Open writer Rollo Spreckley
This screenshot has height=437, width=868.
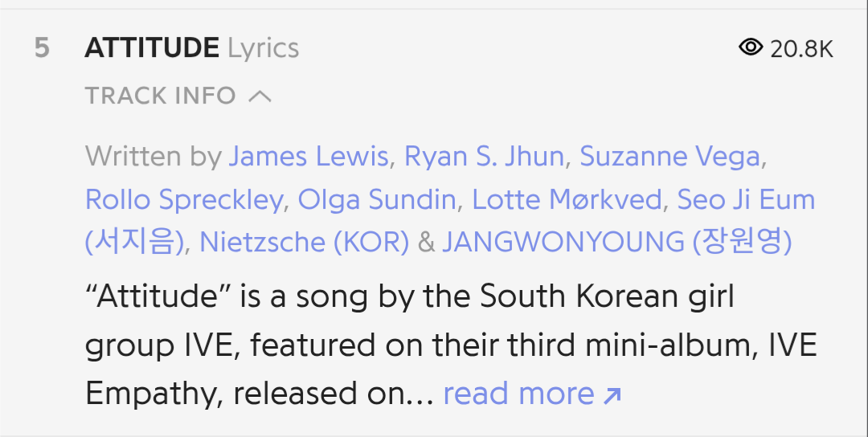coord(184,199)
